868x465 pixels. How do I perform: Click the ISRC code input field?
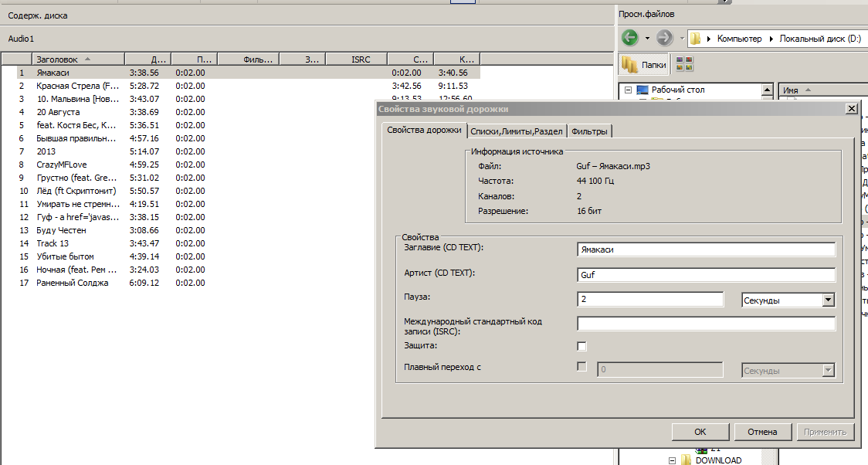pyautogui.click(x=706, y=324)
